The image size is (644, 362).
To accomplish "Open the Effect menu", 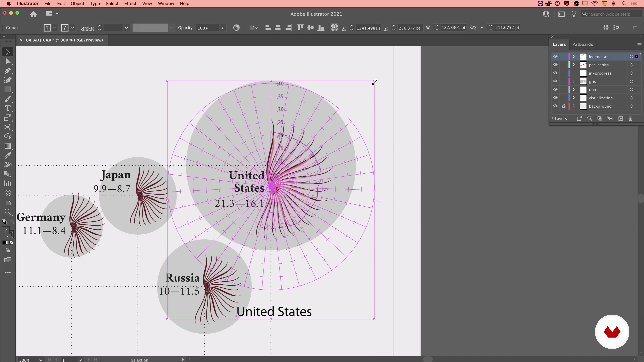I will (130, 4).
